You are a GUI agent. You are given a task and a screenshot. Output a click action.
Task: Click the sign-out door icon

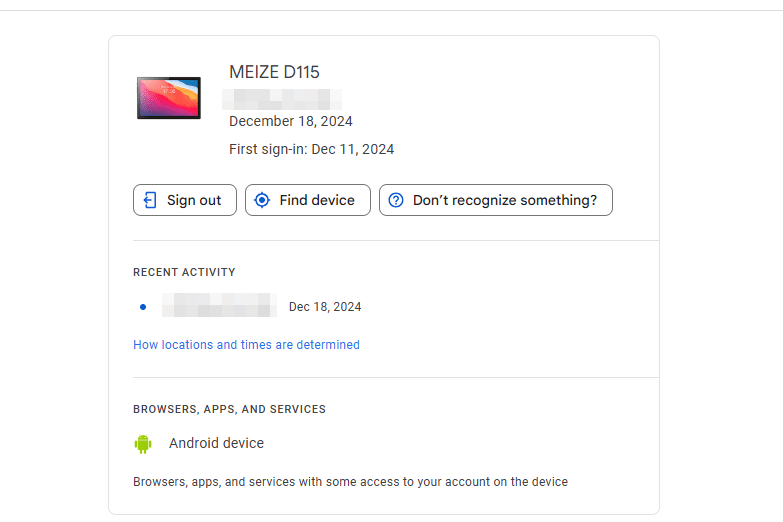[x=150, y=200]
